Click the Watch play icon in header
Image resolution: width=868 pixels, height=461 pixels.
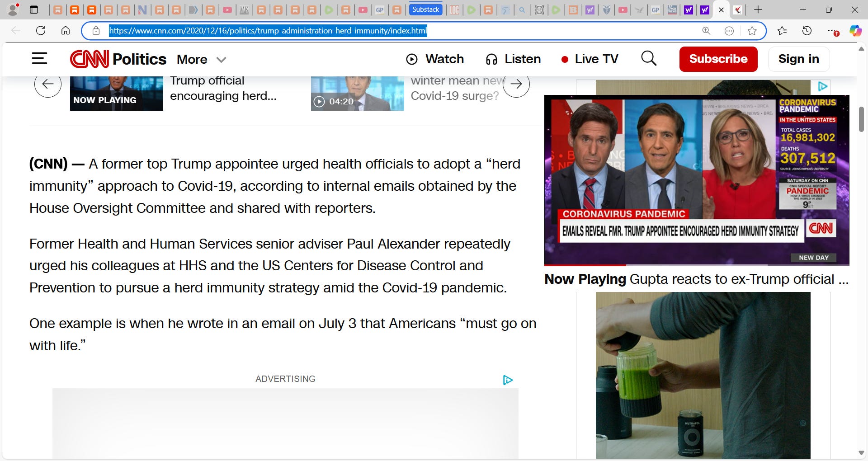[411, 59]
